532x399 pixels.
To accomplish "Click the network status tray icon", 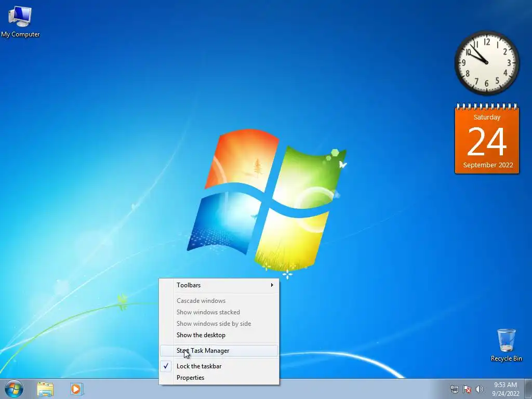I will point(454,389).
